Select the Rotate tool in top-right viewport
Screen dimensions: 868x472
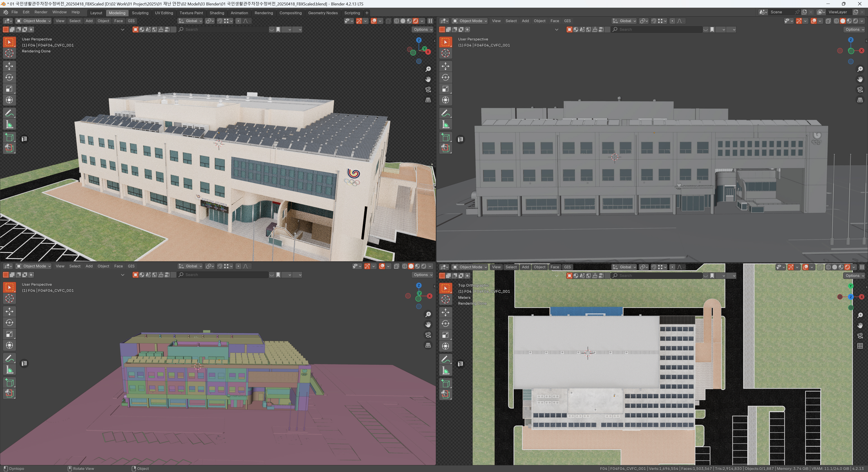(446, 78)
